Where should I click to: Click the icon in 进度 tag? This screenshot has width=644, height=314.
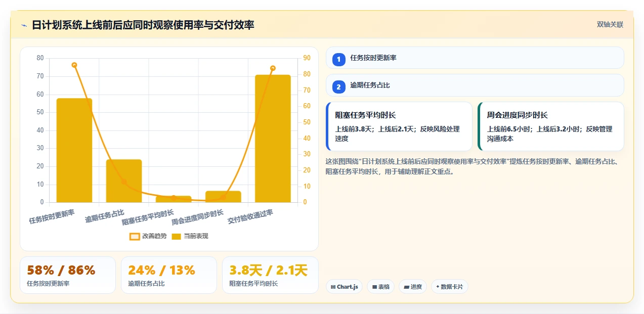pyautogui.click(x=406, y=287)
